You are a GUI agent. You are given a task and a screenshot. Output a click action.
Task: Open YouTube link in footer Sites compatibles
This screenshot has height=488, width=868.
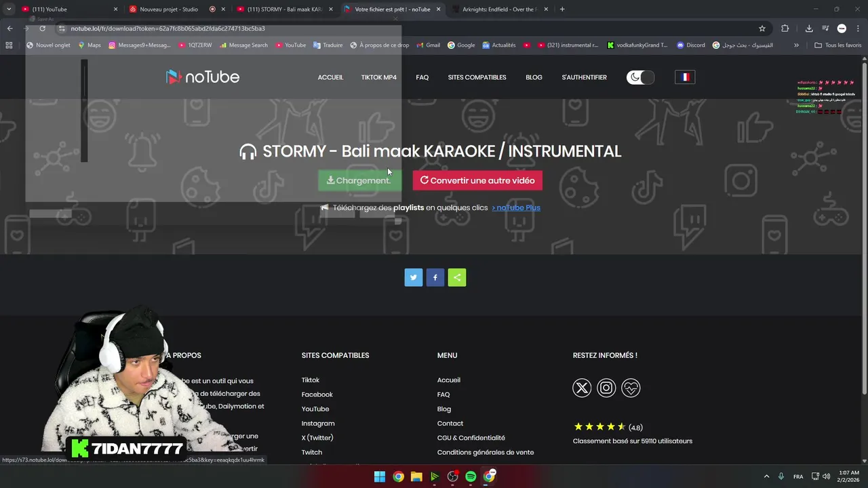pyautogui.click(x=315, y=409)
